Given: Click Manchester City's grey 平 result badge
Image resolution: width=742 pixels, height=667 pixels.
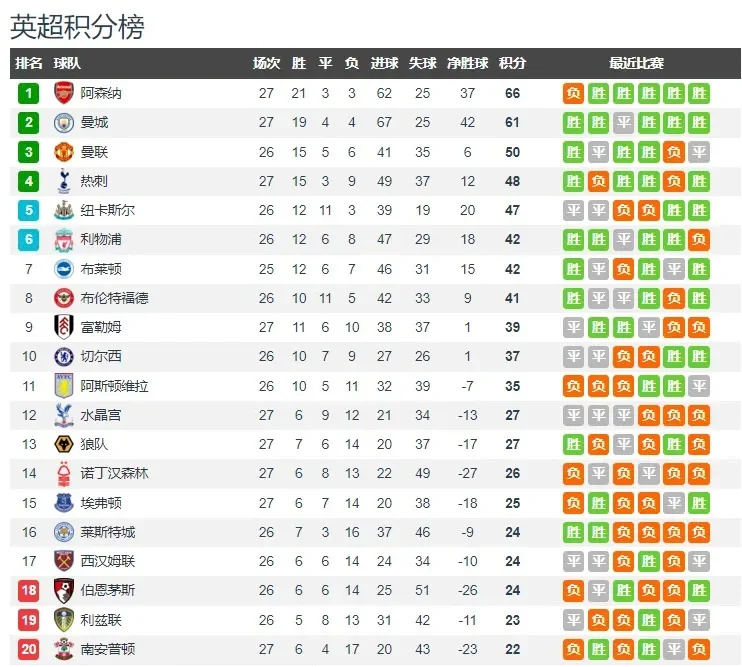Looking at the screenshot, I should point(623,123).
